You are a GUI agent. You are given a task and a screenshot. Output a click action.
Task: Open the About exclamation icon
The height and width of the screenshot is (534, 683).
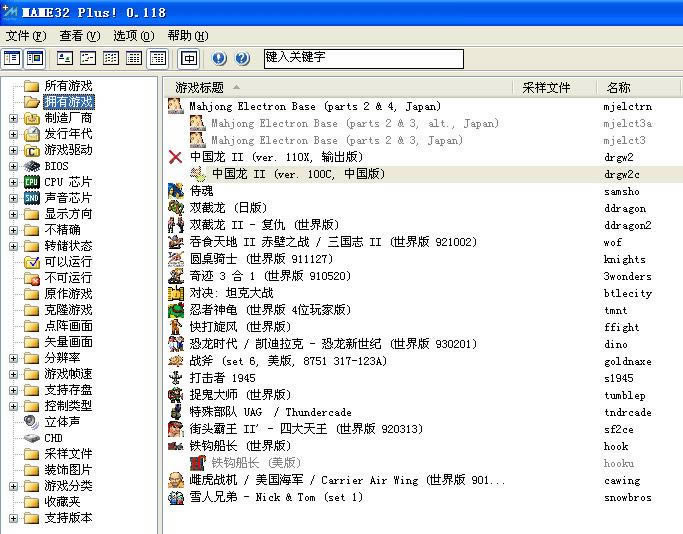219,59
